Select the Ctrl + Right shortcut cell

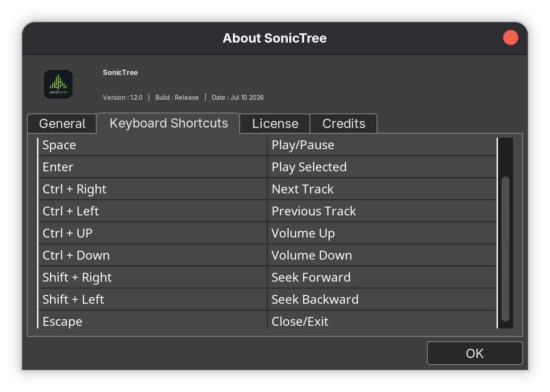pos(153,189)
